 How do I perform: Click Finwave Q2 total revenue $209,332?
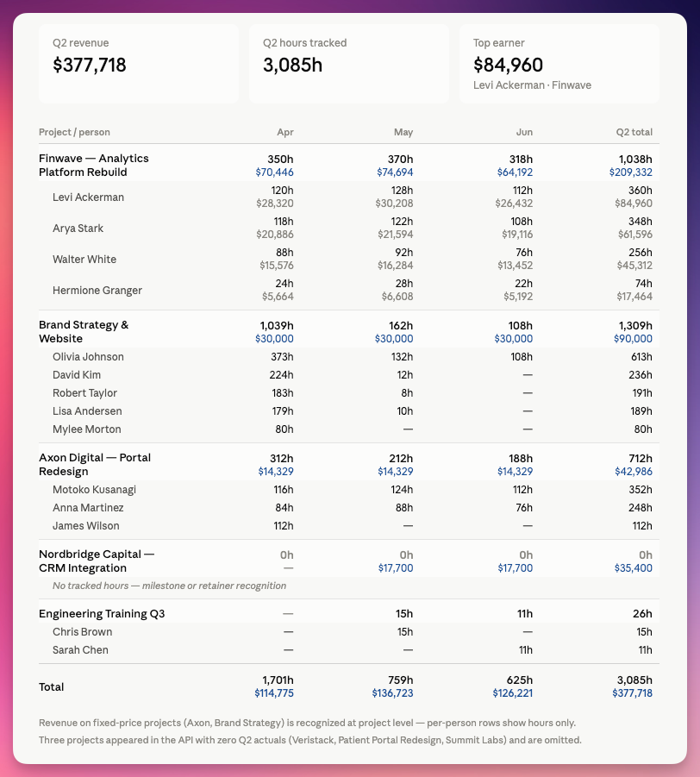coord(631,172)
